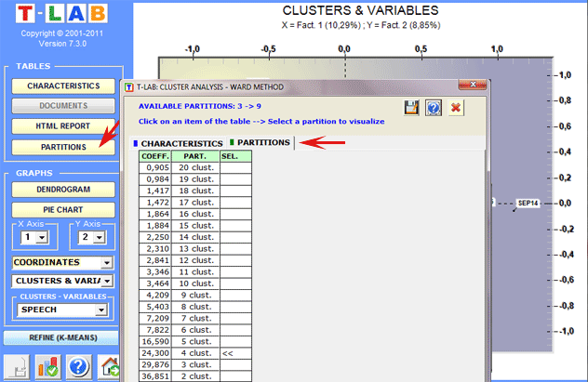Open the COORDINATES dropdown
The width and height of the screenshot is (588, 382).
[x=107, y=262]
